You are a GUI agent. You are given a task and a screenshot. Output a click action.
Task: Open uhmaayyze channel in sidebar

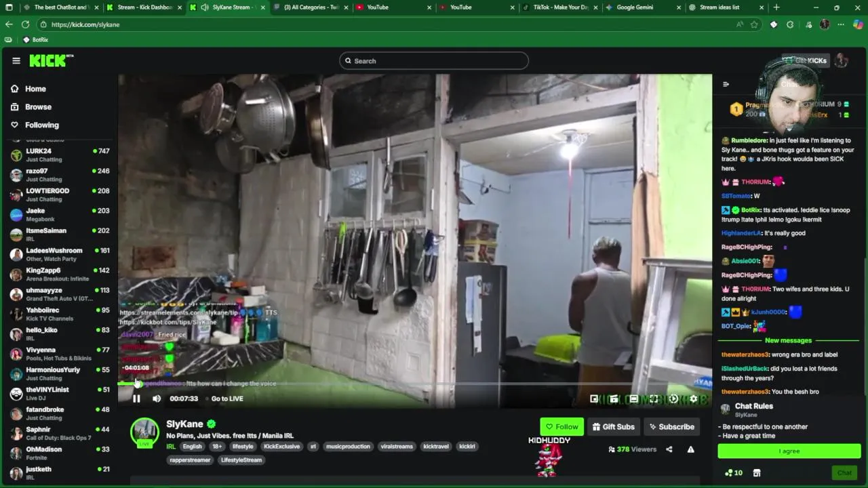(x=59, y=294)
